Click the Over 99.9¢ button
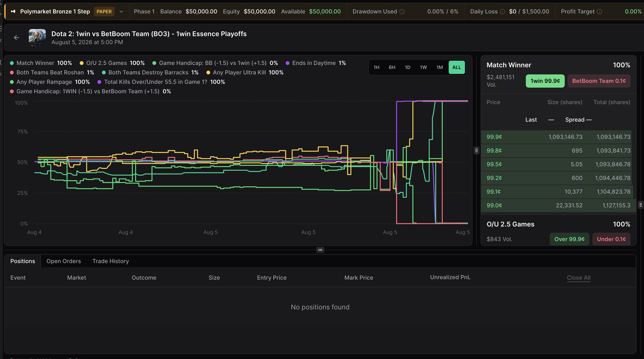644x359 pixels. pos(569,239)
